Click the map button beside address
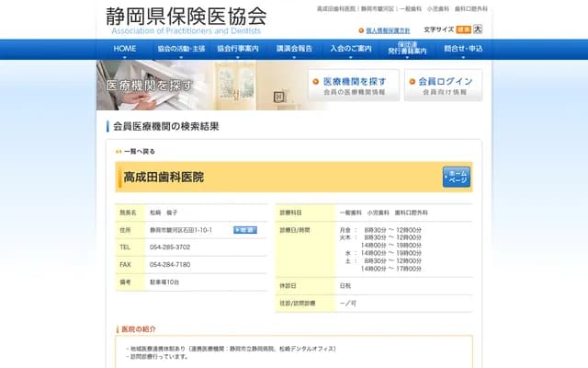This screenshot has height=368, width=588. point(244,230)
